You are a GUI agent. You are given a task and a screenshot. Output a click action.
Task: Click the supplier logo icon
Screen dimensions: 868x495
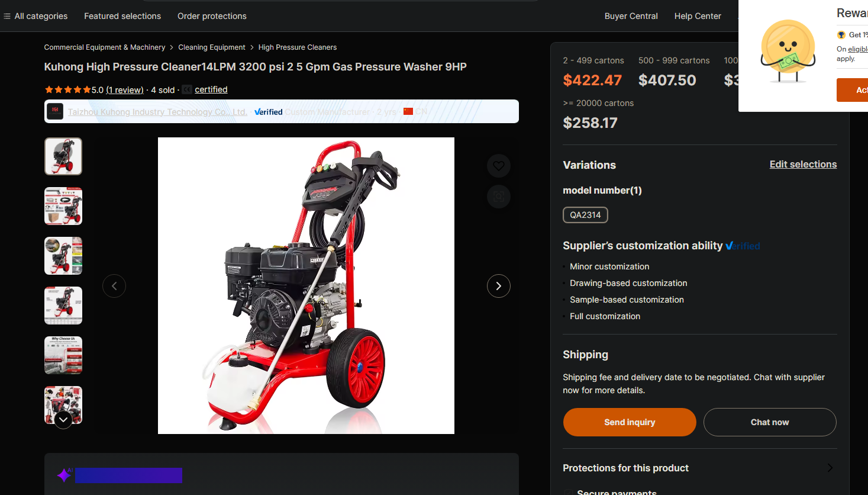point(55,111)
